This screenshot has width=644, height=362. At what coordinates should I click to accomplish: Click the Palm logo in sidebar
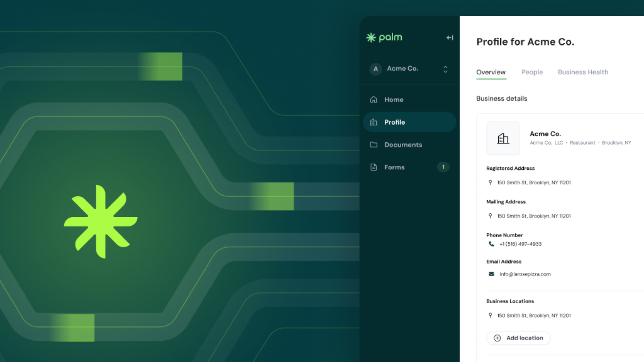click(384, 37)
